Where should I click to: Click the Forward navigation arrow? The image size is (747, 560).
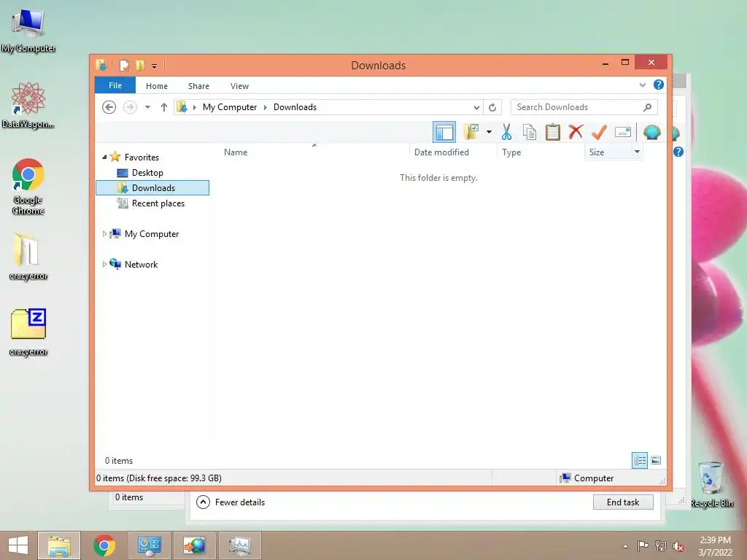(130, 107)
